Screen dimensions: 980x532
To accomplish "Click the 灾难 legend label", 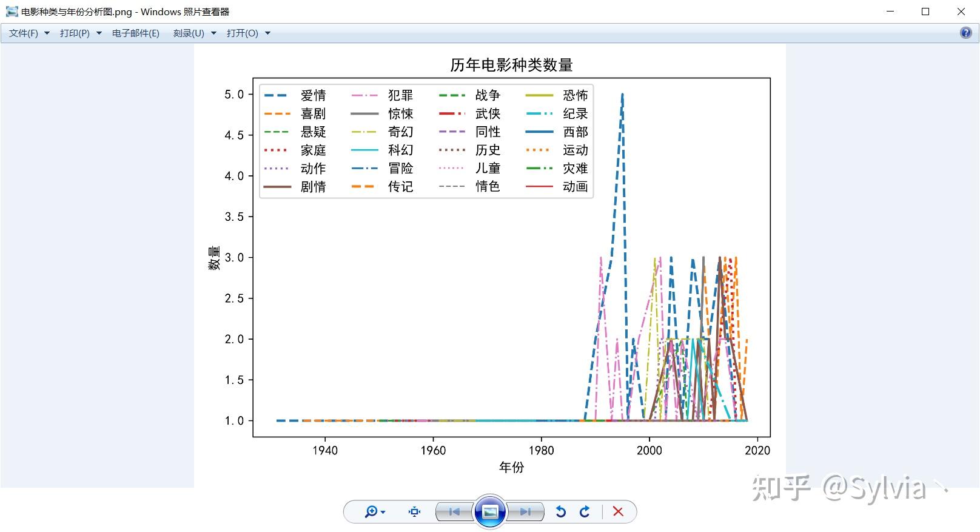I will coord(576,168).
